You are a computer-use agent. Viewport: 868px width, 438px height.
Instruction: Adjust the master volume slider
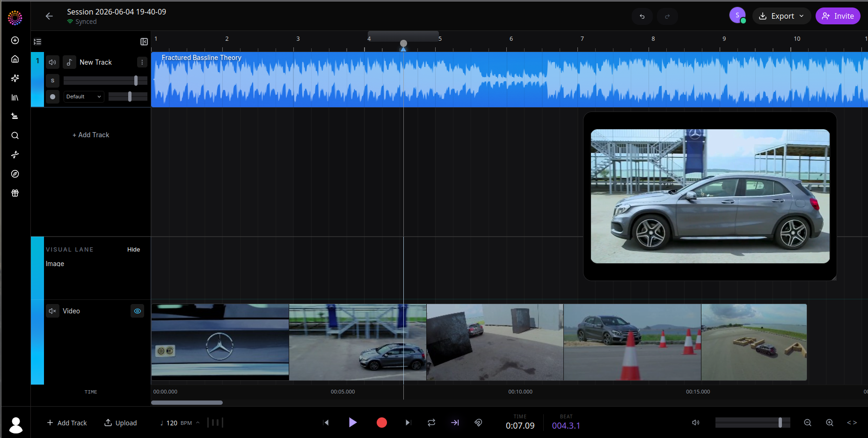click(x=752, y=423)
